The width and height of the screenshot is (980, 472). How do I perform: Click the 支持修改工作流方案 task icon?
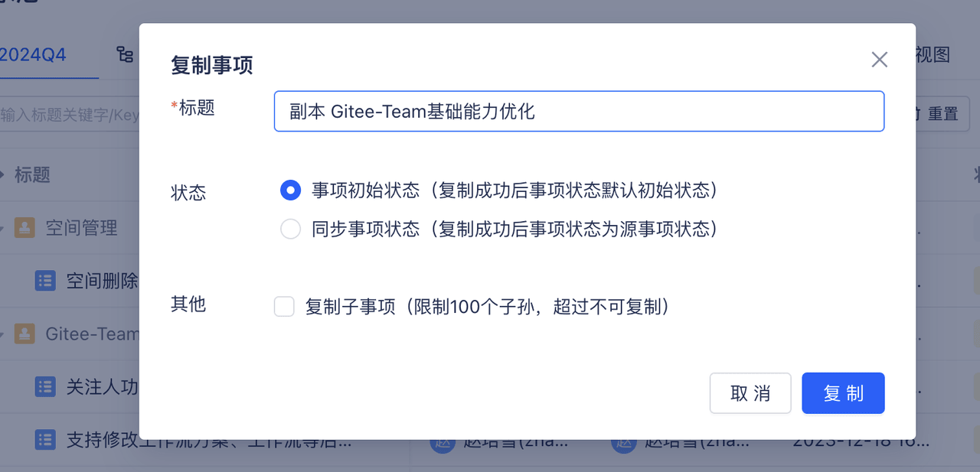[45, 440]
